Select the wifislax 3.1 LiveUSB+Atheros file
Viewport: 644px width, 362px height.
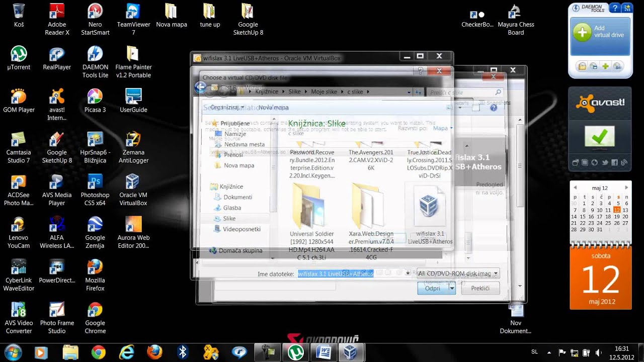pyautogui.click(x=429, y=215)
